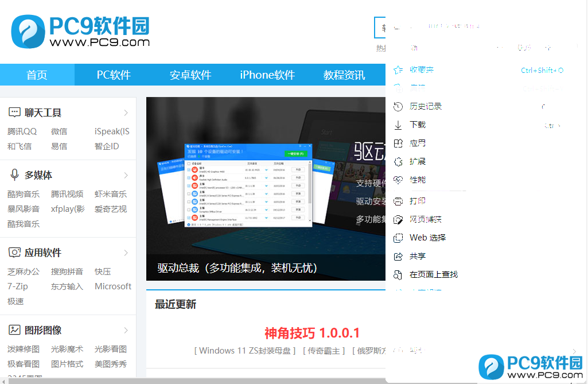This screenshot has height=384, width=588.
Task: Click the Web 选择 icon
Action: coord(398,238)
